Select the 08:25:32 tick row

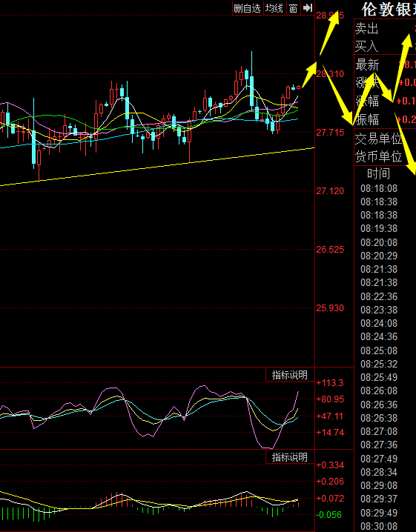(379, 364)
